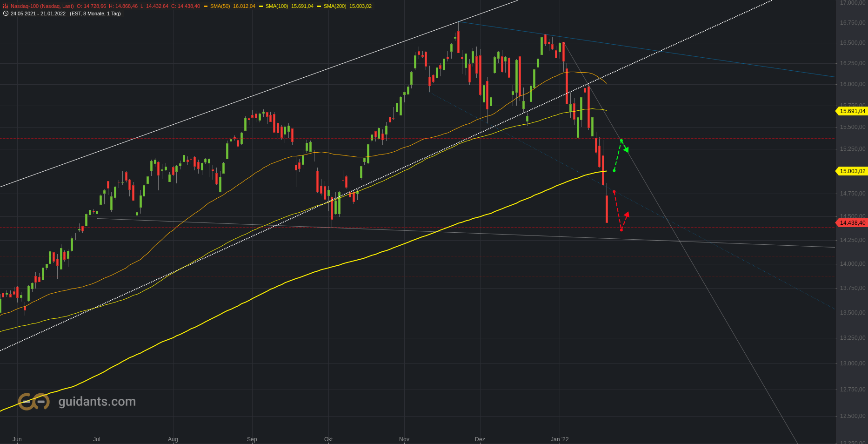
Task: Click the 14.000,00 price axis label
Action: tap(853, 264)
